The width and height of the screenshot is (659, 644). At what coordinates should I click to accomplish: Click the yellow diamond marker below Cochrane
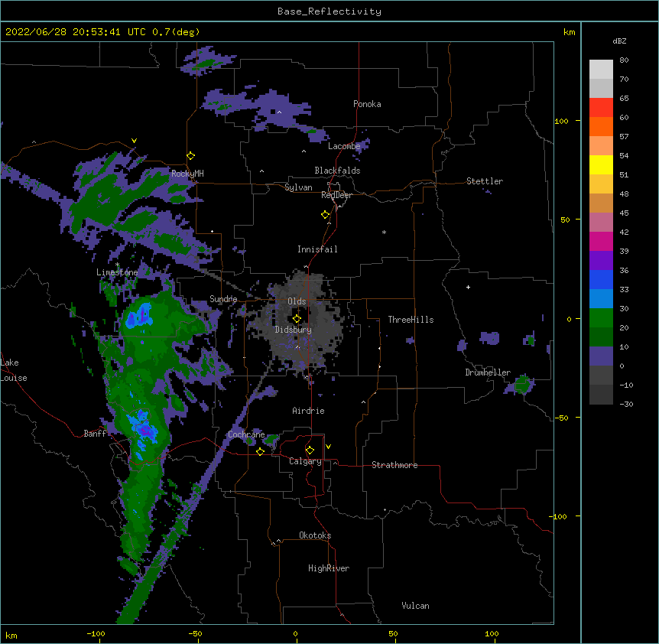260,451
